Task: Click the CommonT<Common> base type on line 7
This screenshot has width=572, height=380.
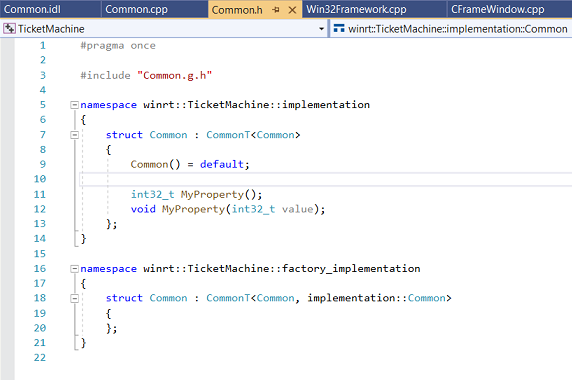Action: pyautogui.click(x=253, y=135)
